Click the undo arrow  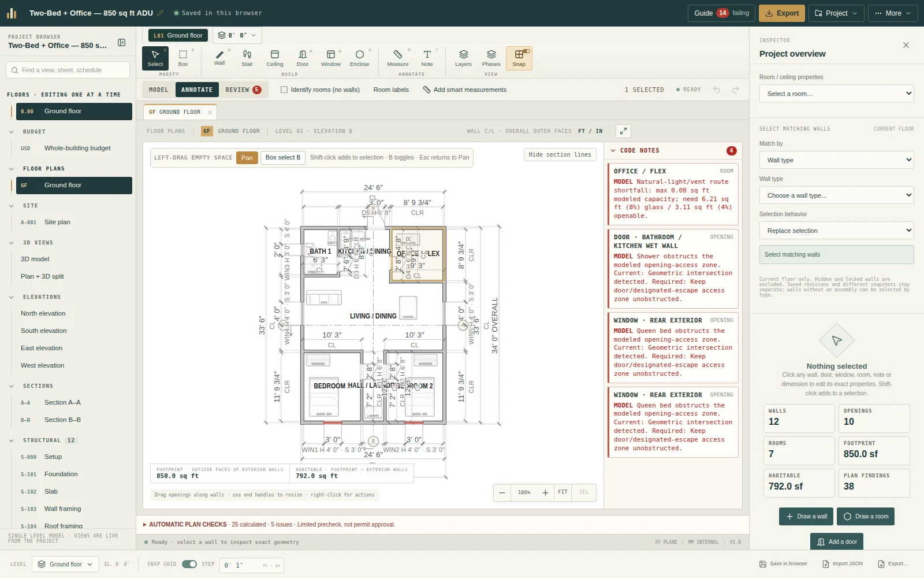717,90
